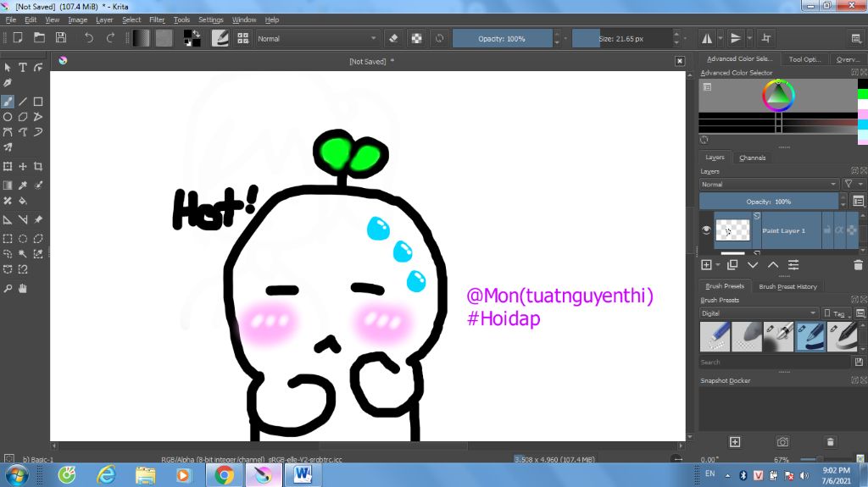Select the Gradient tool
The width and height of the screenshot is (868, 487).
(x=8, y=185)
